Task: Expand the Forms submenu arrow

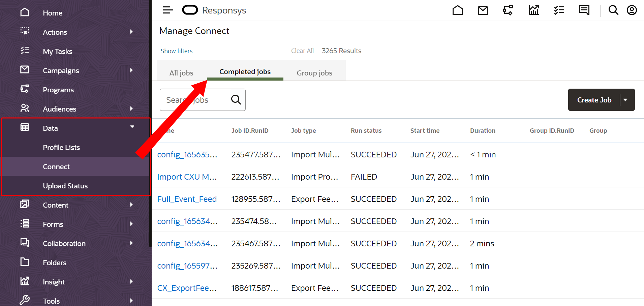Action: [x=131, y=224]
